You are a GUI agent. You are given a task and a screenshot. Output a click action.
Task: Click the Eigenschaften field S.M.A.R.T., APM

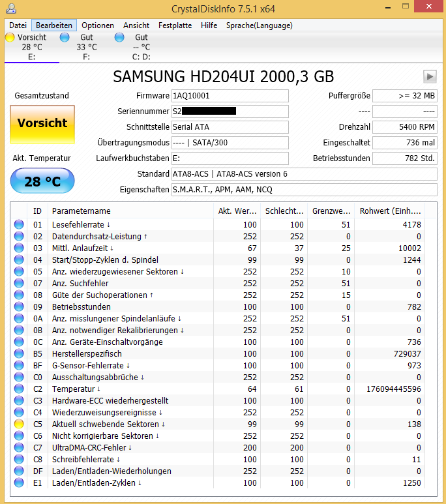pyautogui.click(x=305, y=190)
